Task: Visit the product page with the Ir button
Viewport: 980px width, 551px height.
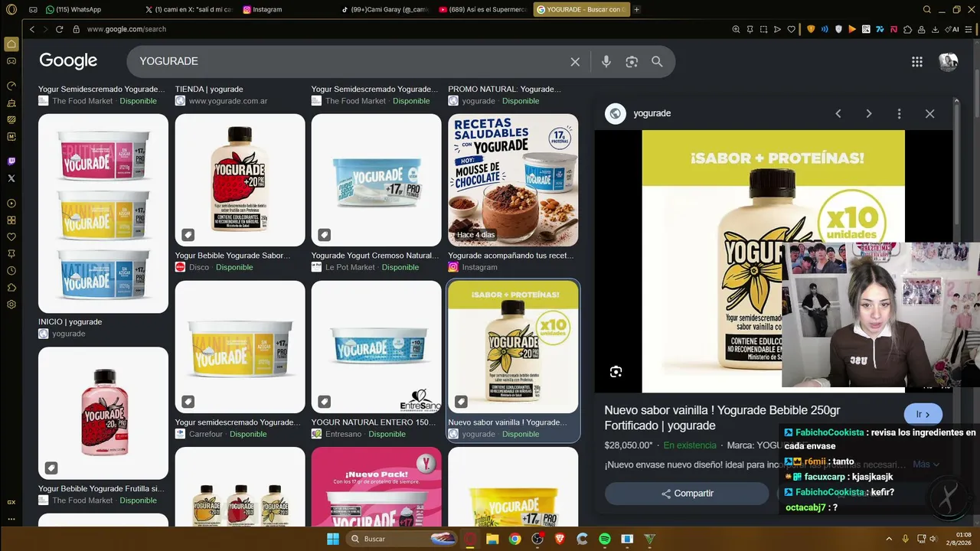Action: point(923,415)
